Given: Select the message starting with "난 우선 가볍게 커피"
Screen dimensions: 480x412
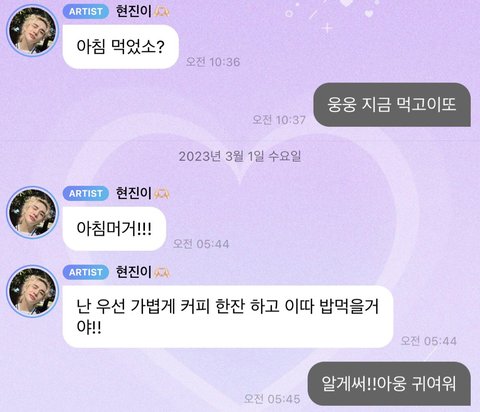Looking at the screenshot, I should pyautogui.click(x=228, y=316).
